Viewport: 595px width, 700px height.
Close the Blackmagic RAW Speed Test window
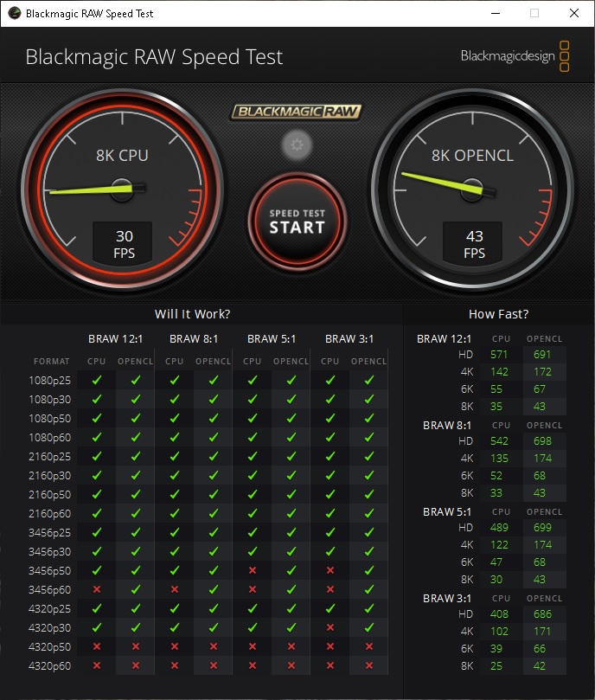coord(574,13)
